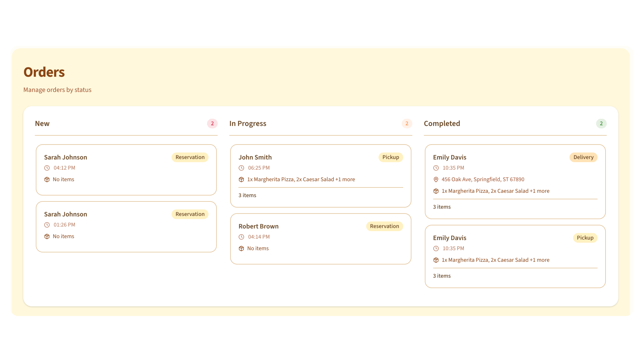Click the clock icon on Sarah Johnson's 01:26 PM order
Viewport: 644px width, 362px height.
click(47, 225)
